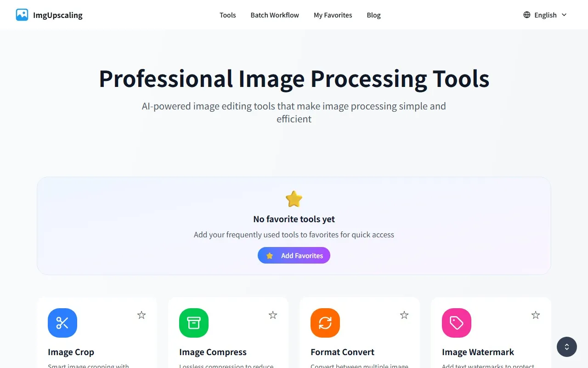
Task: Favorite the Image Watermark tool
Action: (x=536, y=315)
